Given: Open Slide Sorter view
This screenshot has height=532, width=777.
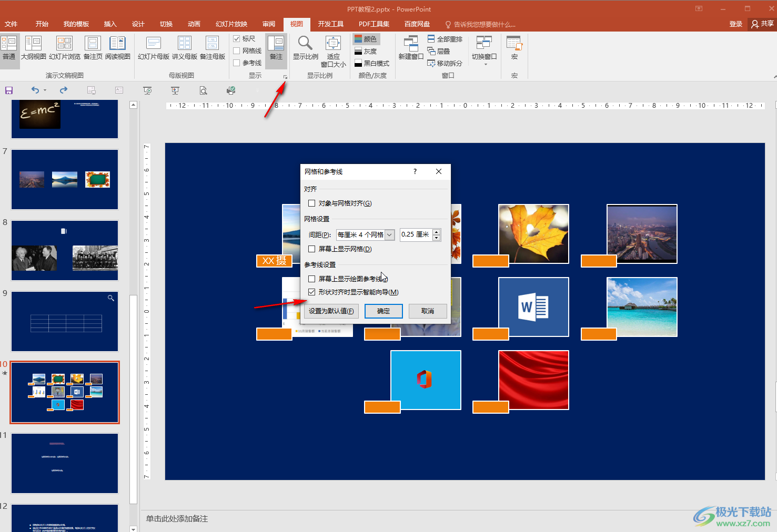Looking at the screenshot, I should pyautogui.click(x=65, y=48).
